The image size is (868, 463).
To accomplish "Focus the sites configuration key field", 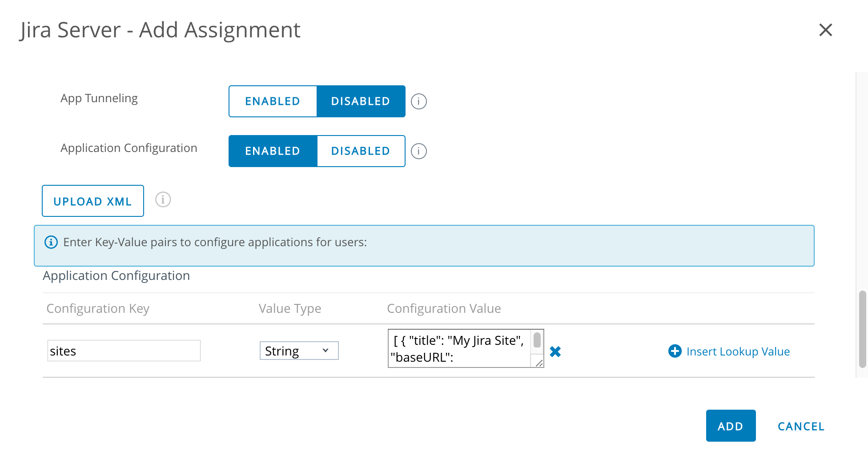I will [124, 351].
